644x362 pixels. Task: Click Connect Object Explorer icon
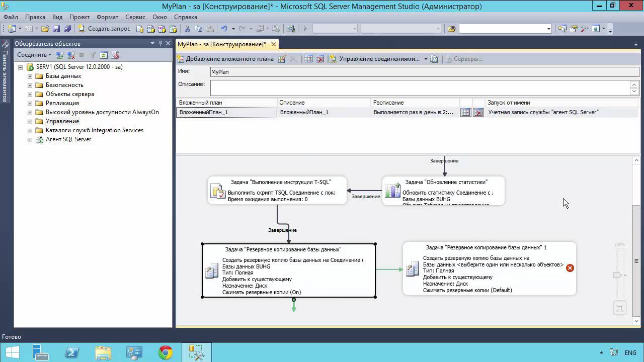tap(59, 55)
